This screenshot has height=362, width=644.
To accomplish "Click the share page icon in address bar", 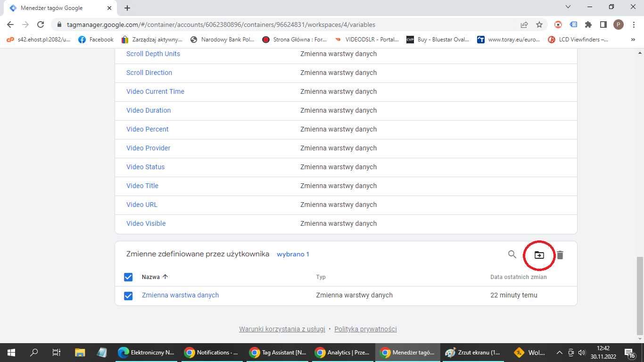I will click(524, 25).
